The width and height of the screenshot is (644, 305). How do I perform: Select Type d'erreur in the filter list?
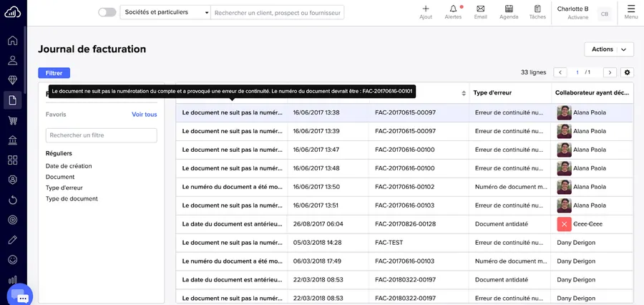tap(64, 188)
